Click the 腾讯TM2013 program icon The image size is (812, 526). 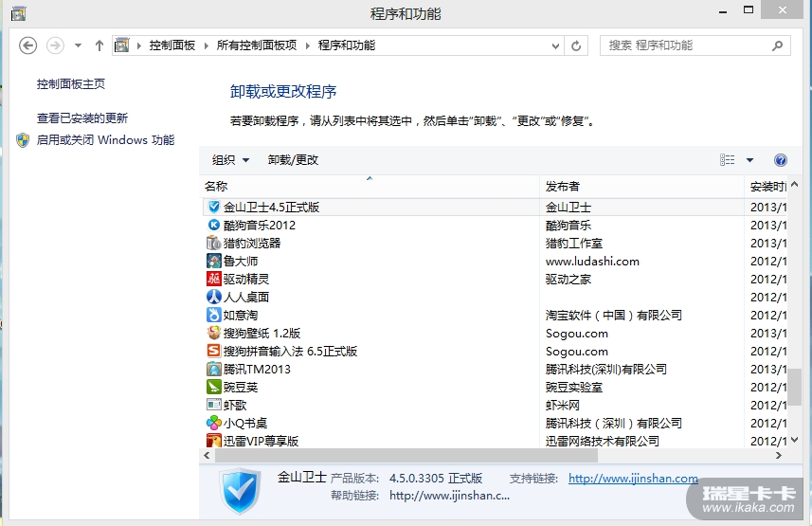pos(214,369)
